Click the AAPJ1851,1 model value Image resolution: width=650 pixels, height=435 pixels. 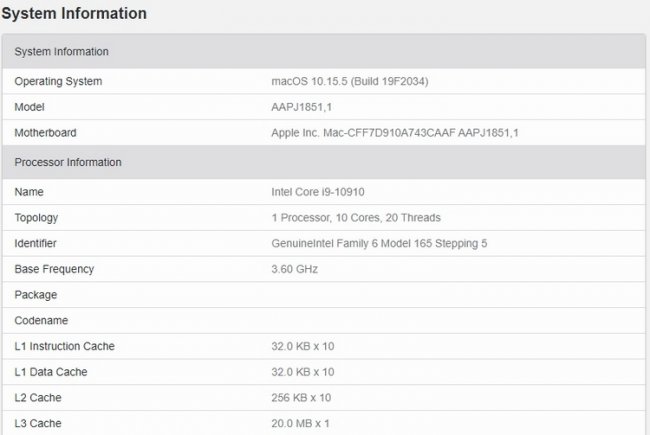pos(300,107)
